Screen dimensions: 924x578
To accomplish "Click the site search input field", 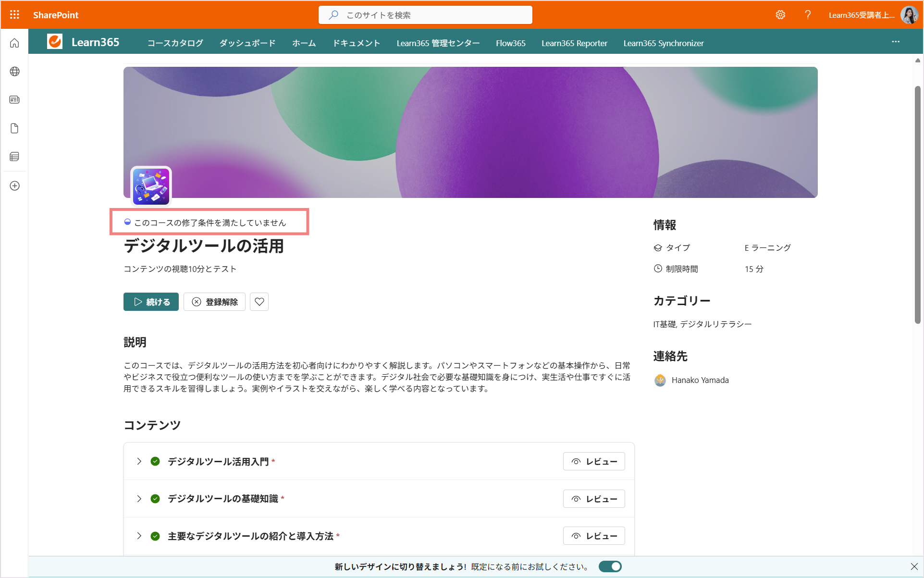I will point(425,15).
